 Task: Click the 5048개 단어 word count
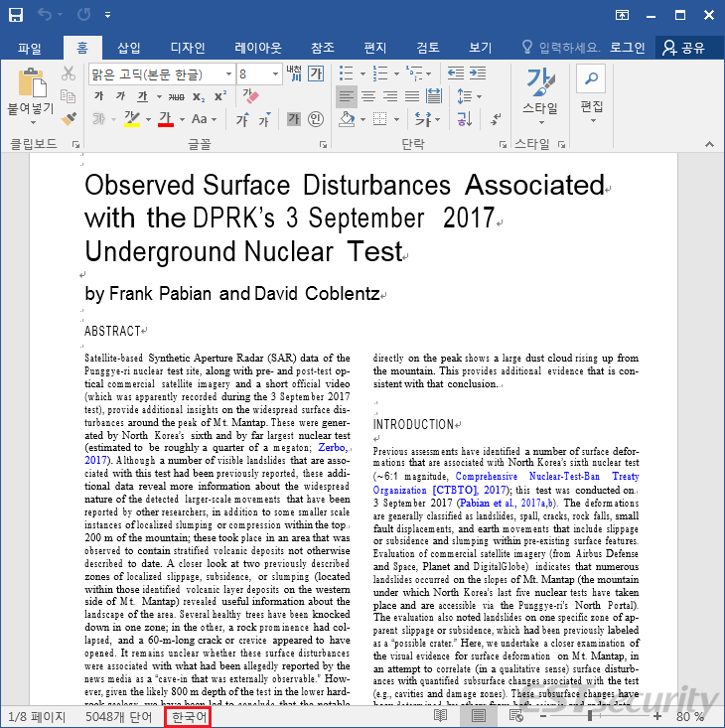pyautogui.click(x=119, y=717)
